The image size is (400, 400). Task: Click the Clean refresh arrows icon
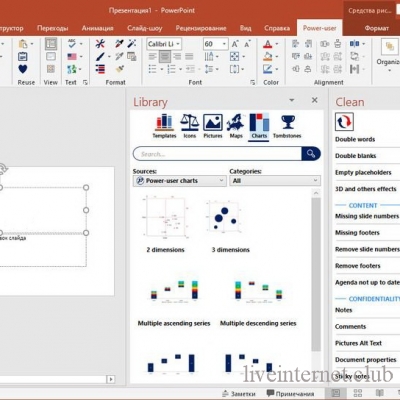(x=344, y=122)
